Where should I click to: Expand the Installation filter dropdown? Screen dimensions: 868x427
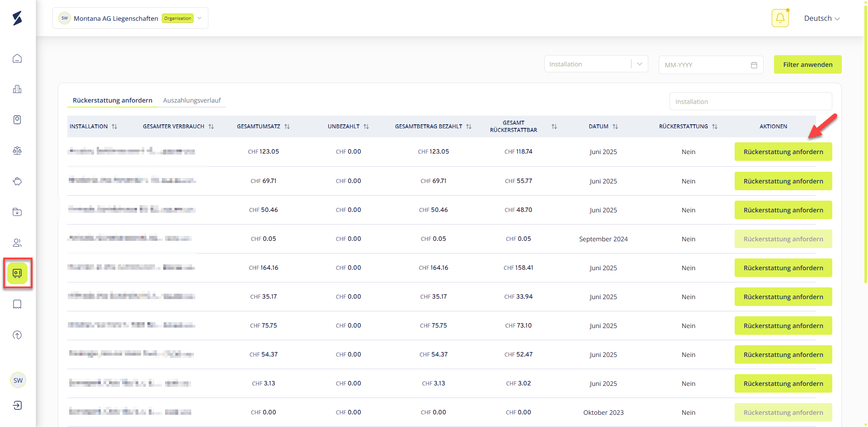(x=640, y=64)
